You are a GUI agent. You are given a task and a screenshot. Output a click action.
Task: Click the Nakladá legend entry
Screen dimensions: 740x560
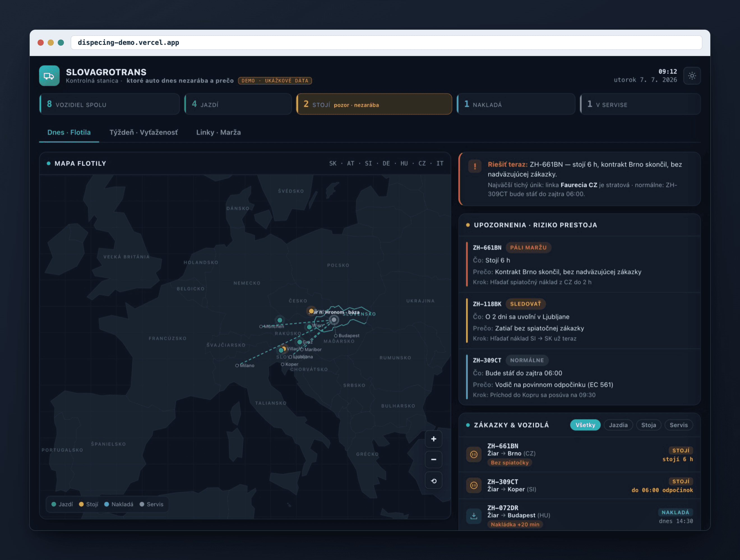click(x=119, y=504)
